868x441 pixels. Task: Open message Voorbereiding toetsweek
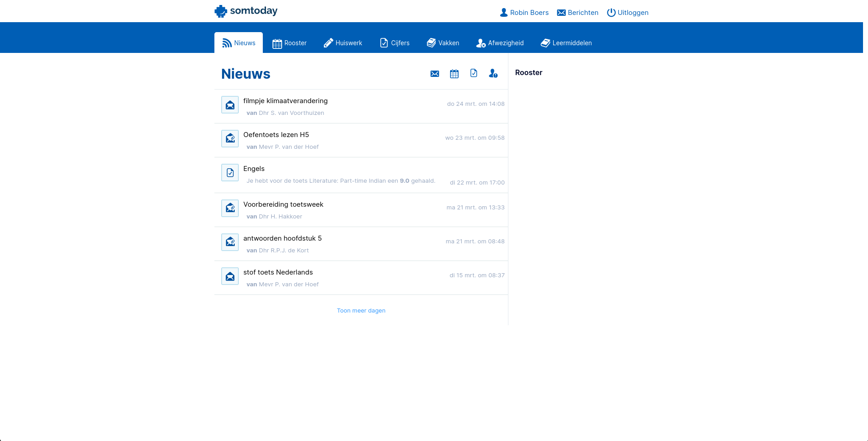(x=361, y=210)
